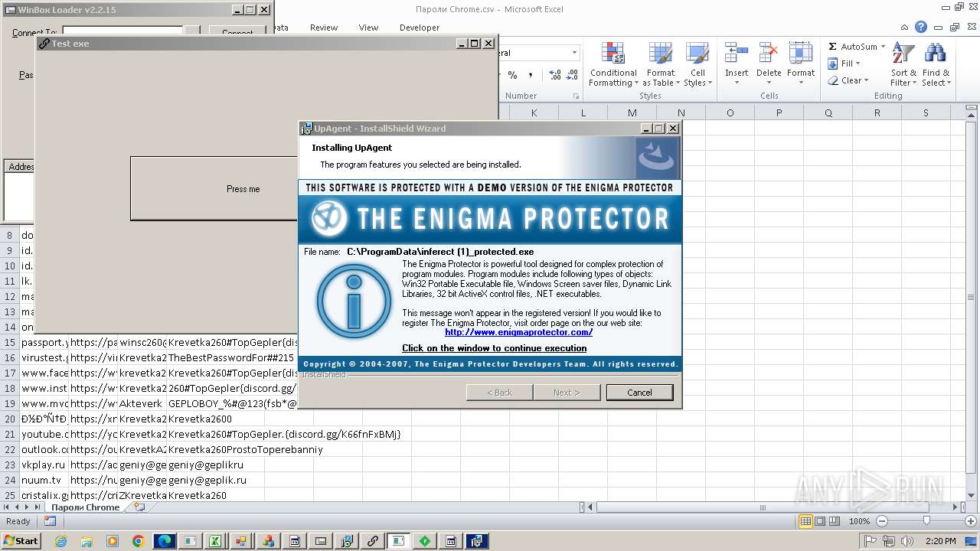Select column K header
Viewport: 980px width, 551px height.
534,112
